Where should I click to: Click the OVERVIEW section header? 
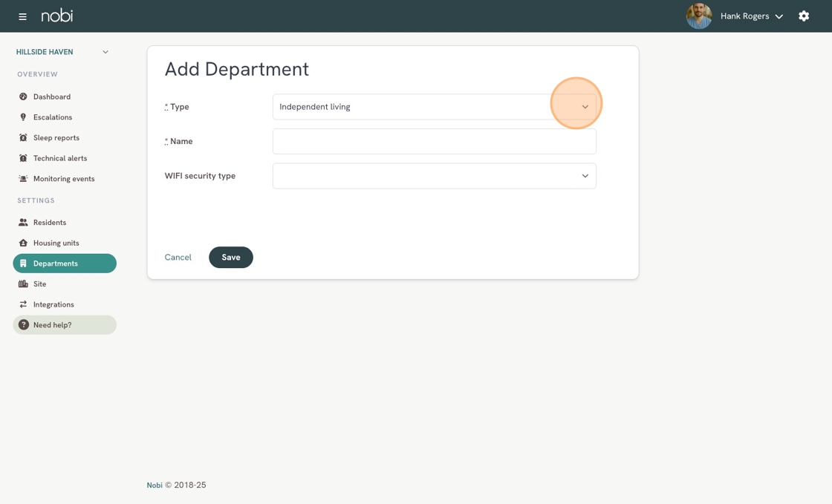coord(37,74)
